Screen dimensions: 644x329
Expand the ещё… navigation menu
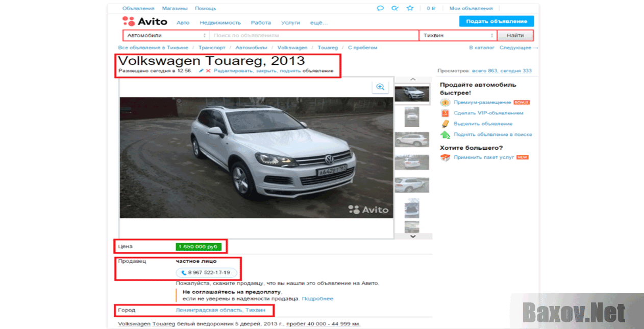(x=318, y=23)
